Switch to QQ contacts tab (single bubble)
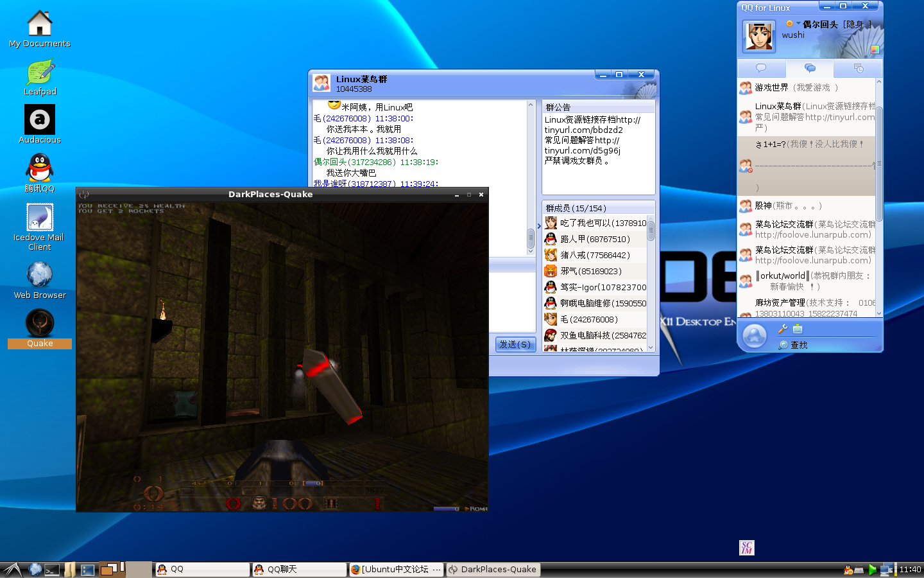Viewport: 924px width, 578px height. click(x=762, y=68)
